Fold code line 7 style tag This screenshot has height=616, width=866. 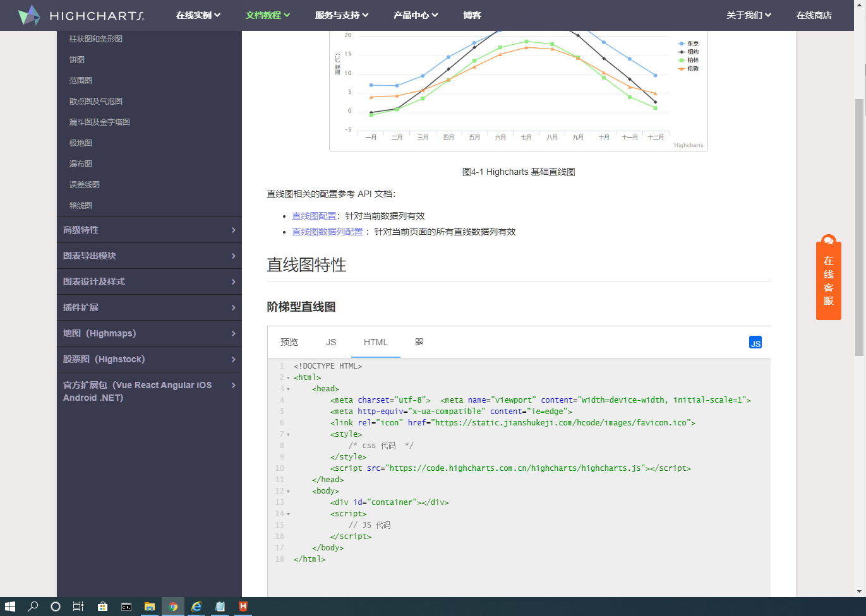(289, 434)
